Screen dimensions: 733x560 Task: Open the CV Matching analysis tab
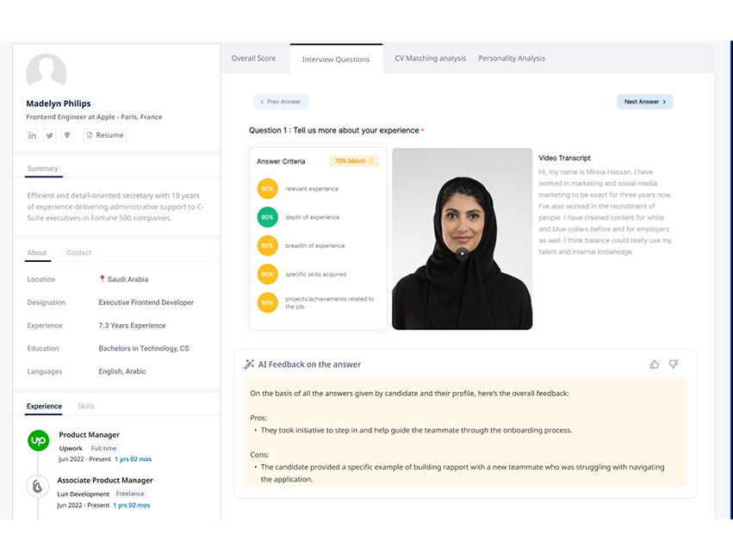(430, 59)
